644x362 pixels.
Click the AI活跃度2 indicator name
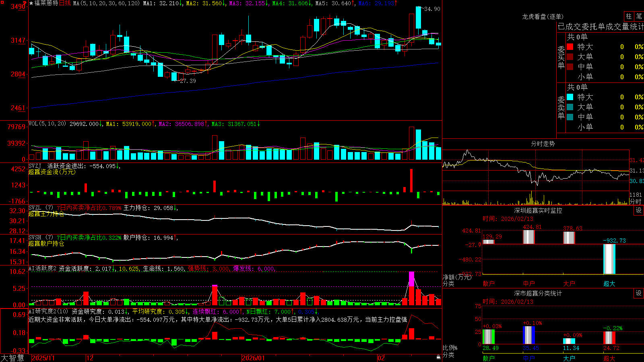coord(43,269)
